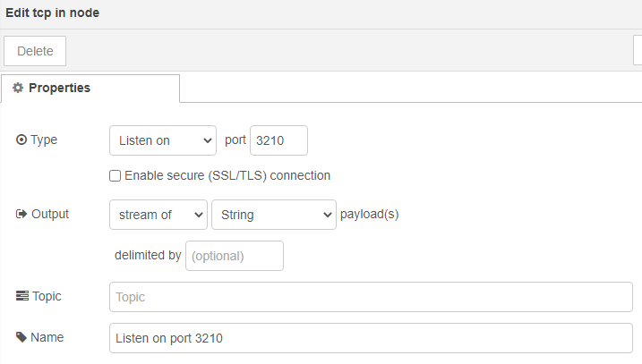Screen dimensions: 642x364
Task: Click into the Topic input field
Action: point(371,296)
